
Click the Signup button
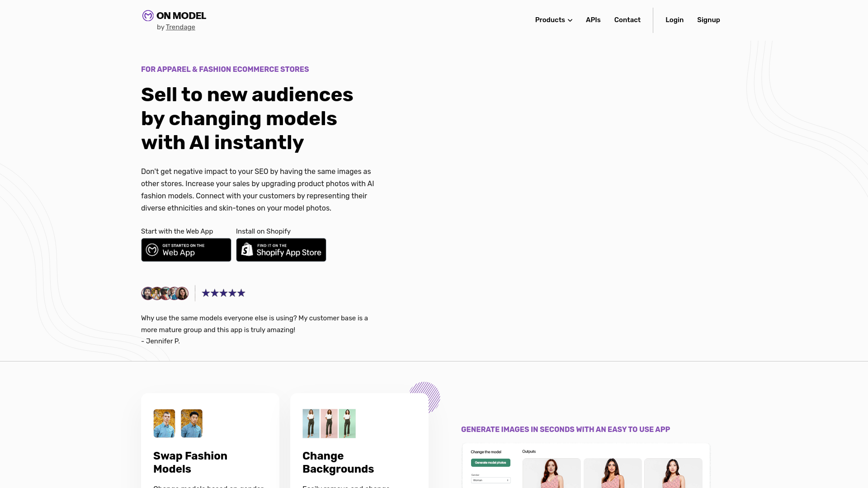pyautogui.click(x=708, y=20)
